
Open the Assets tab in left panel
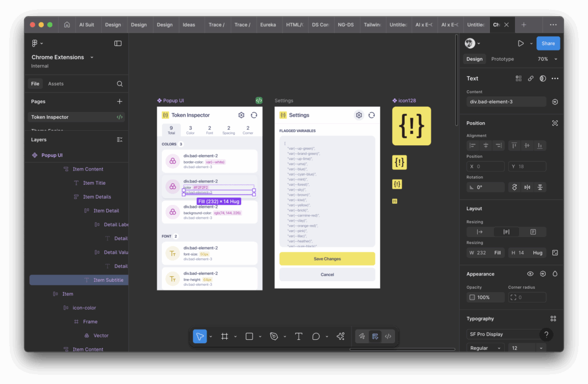(56, 84)
